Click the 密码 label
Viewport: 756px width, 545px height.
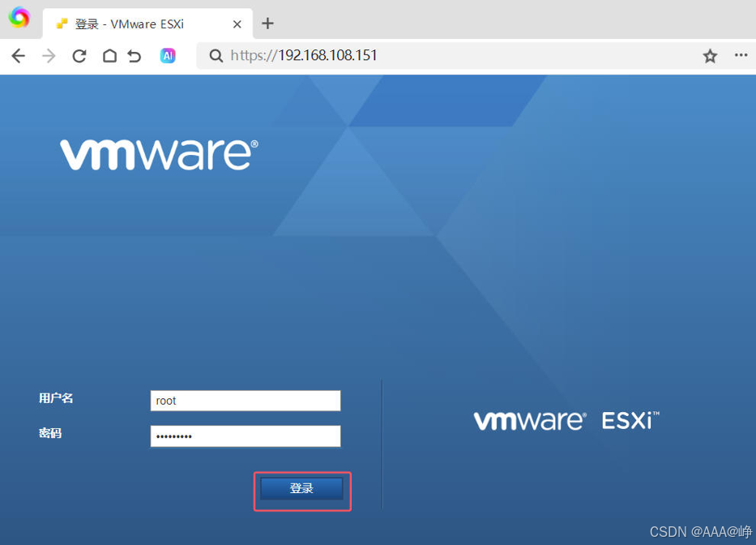pyautogui.click(x=50, y=433)
